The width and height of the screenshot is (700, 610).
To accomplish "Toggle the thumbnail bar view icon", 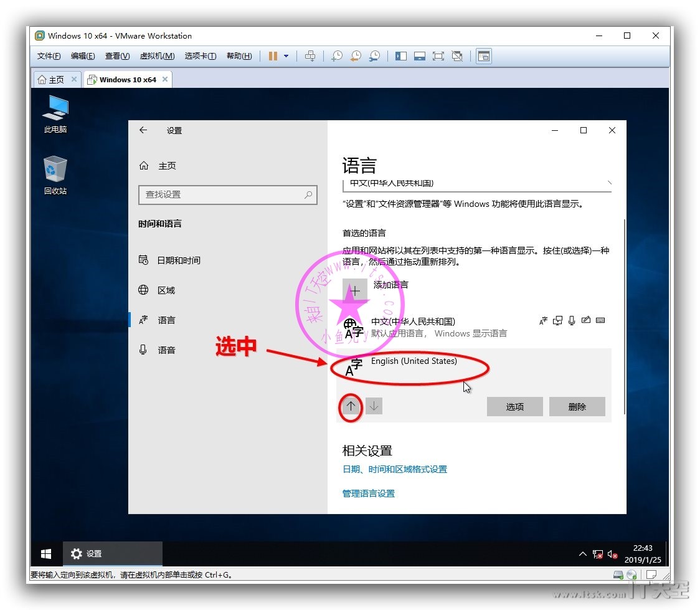I will tap(420, 56).
